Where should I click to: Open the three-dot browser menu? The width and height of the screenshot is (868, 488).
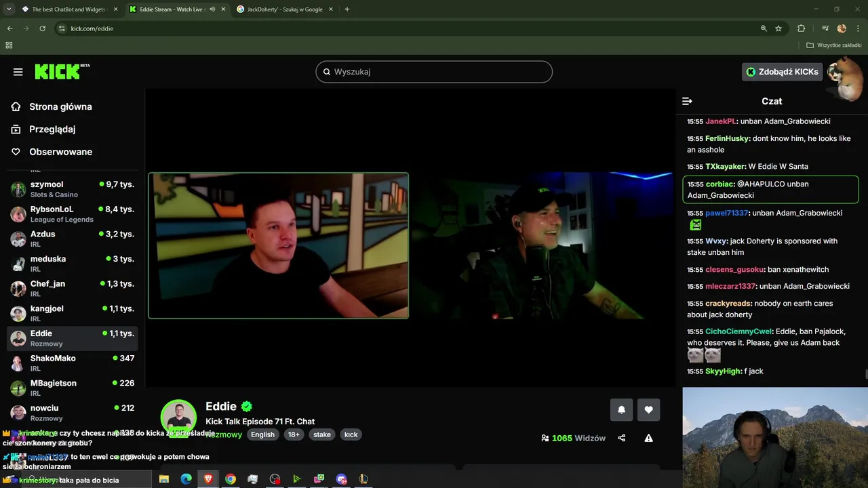click(x=859, y=28)
